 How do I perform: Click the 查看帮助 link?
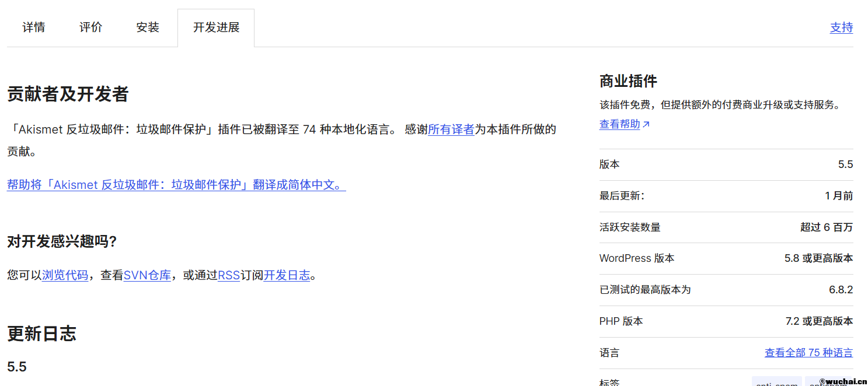coord(619,124)
